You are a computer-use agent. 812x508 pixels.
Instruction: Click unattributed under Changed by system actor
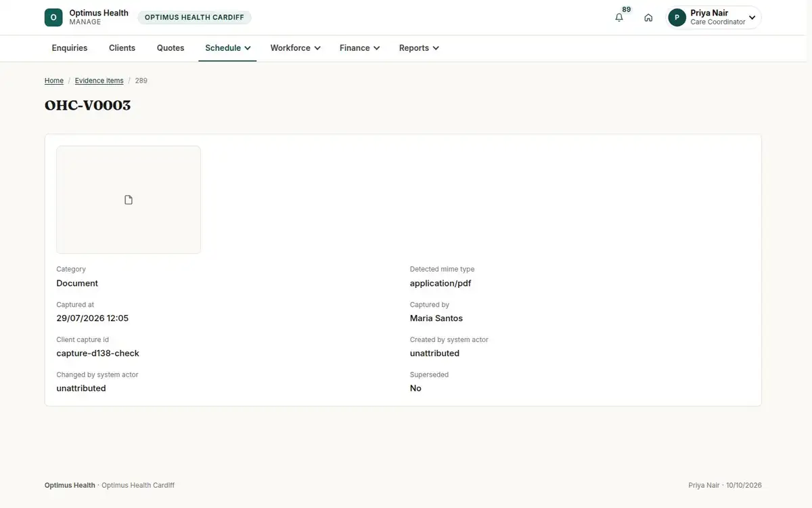[81, 389]
